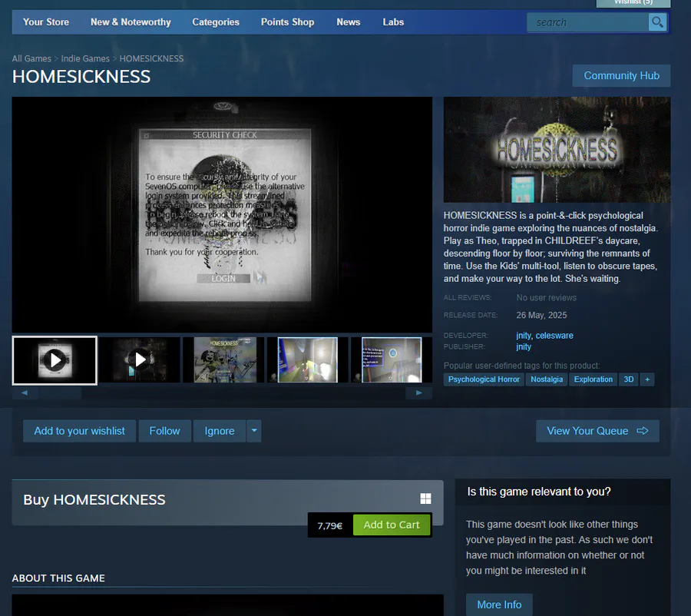Select the Exploration tag
The width and height of the screenshot is (691, 616).
(x=593, y=379)
